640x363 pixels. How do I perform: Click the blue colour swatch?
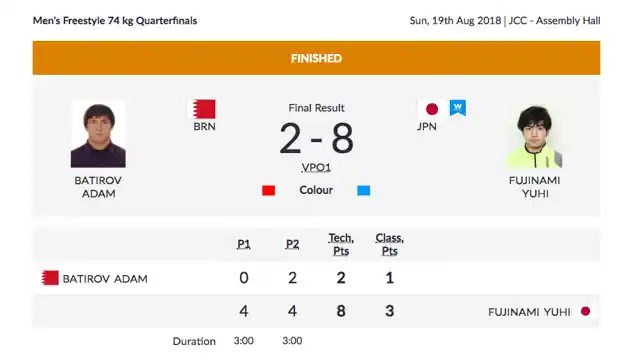tap(364, 190)
